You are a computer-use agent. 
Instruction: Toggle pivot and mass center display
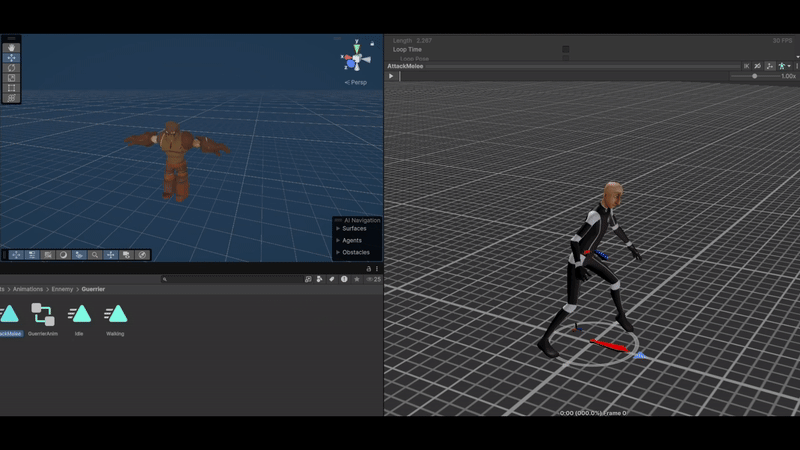pos(770,66)
